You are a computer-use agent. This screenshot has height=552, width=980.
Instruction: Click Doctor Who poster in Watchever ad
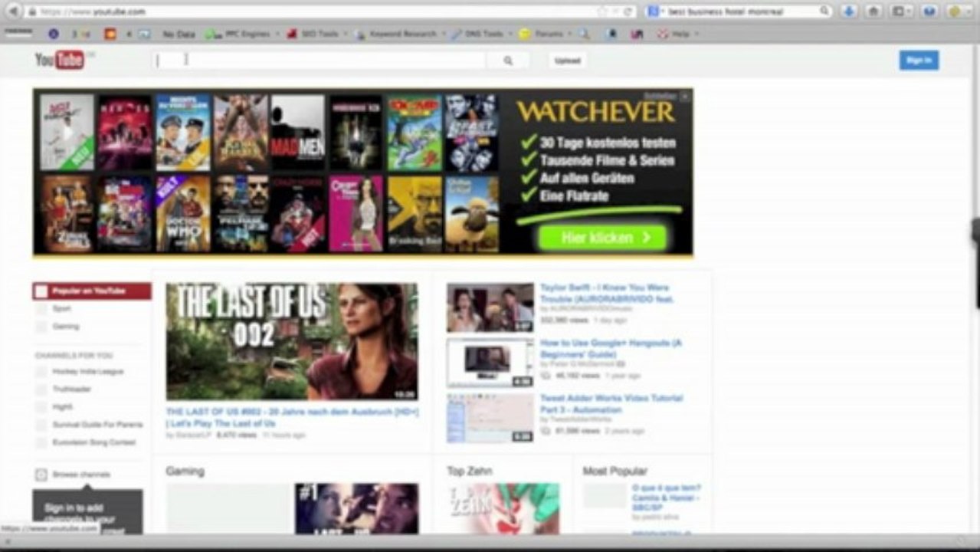(183, 214)
